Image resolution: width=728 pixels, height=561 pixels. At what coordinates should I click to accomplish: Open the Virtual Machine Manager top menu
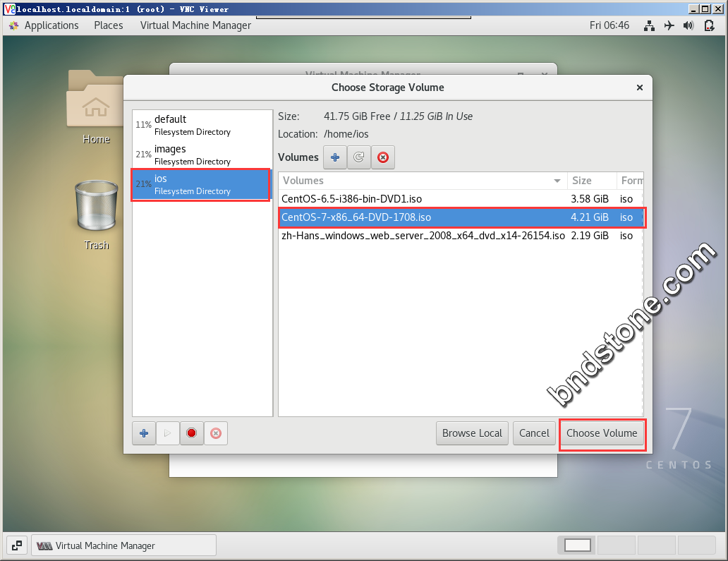(x=195, y=25)
